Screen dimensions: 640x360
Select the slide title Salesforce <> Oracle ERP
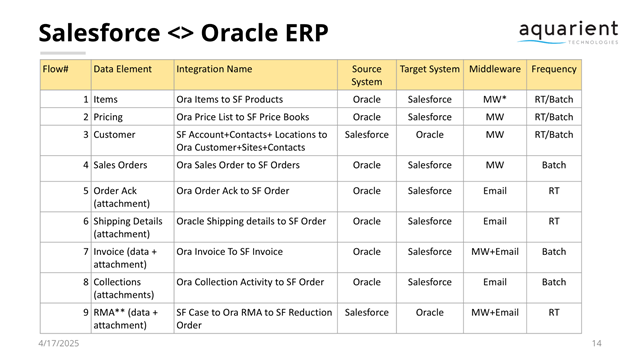pos(183,33)
